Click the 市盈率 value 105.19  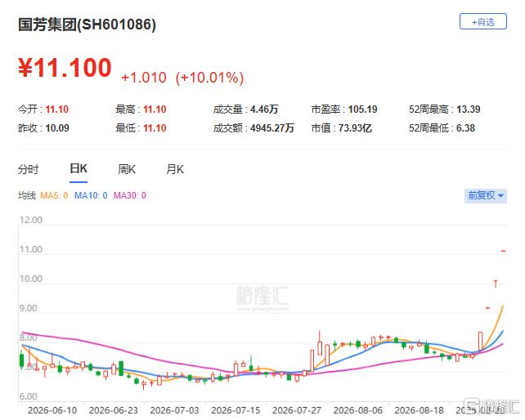pyautogui.click(x=362, y=109)
